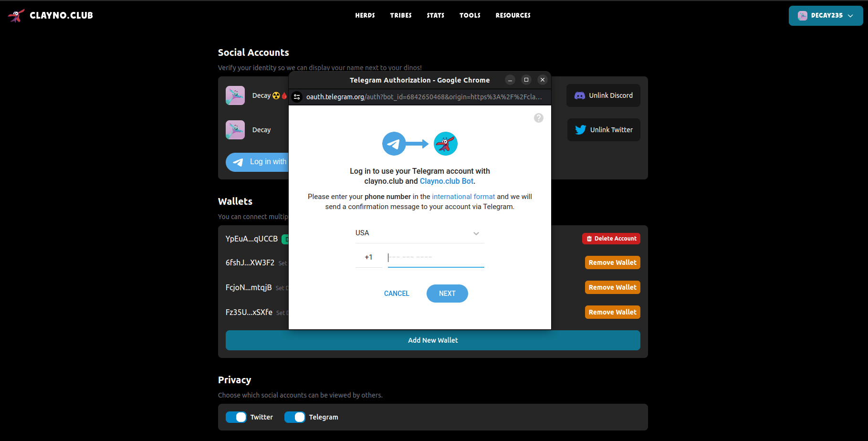Open the Resources menu

pos(513,15)
